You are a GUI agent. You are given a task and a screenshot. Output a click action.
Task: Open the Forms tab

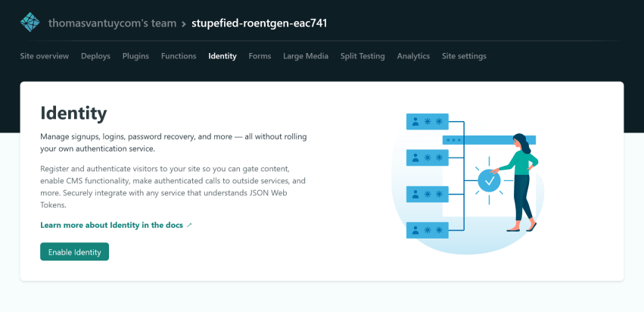[260, 56]
